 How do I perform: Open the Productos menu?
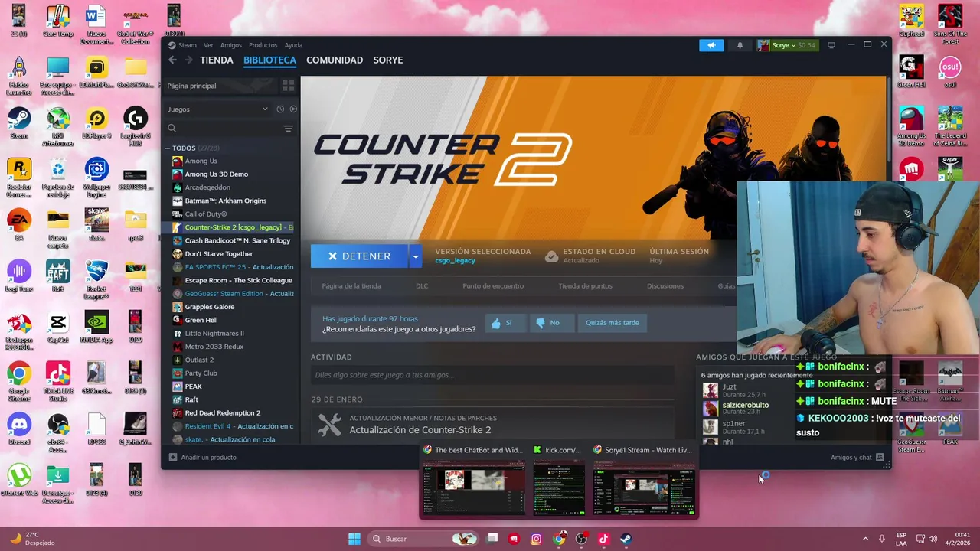263,45
